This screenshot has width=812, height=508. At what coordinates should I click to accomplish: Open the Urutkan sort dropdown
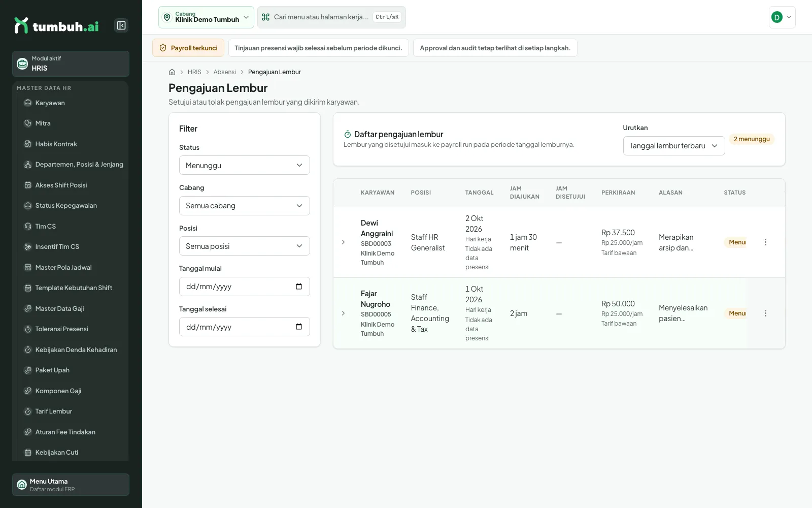coord(673,146)
